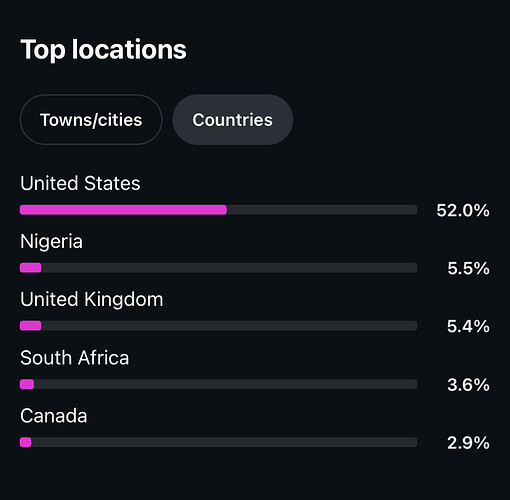Click the United States pink progress bar

[123, 210]
